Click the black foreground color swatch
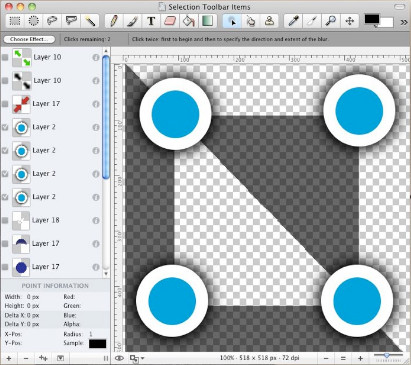411x365 pixels. (372, 19)
